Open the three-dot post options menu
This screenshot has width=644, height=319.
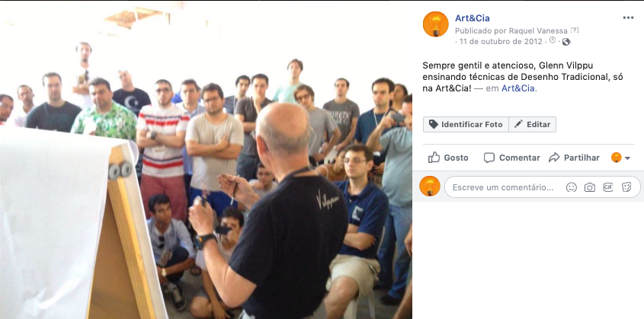pyautogui.click(x=628, y=18)
